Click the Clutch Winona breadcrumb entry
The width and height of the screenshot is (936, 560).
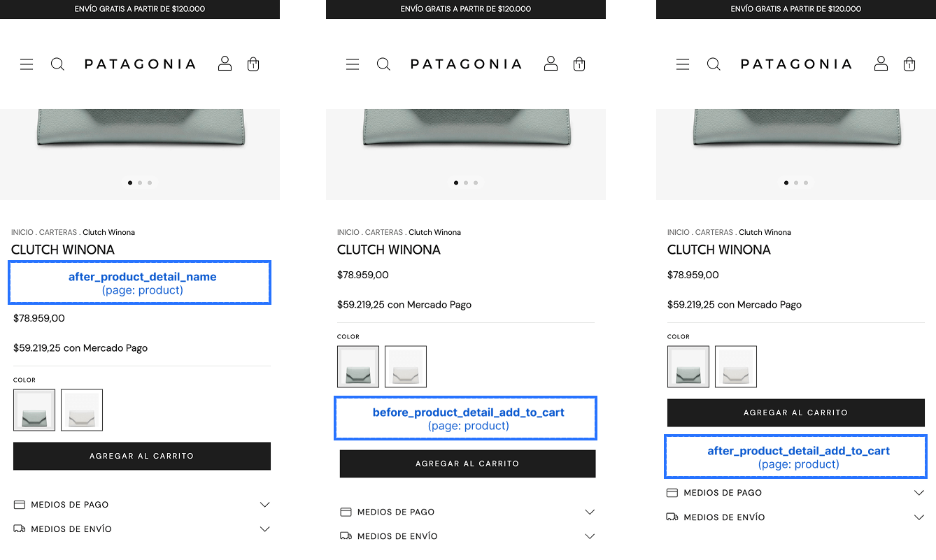click(108, 232)
